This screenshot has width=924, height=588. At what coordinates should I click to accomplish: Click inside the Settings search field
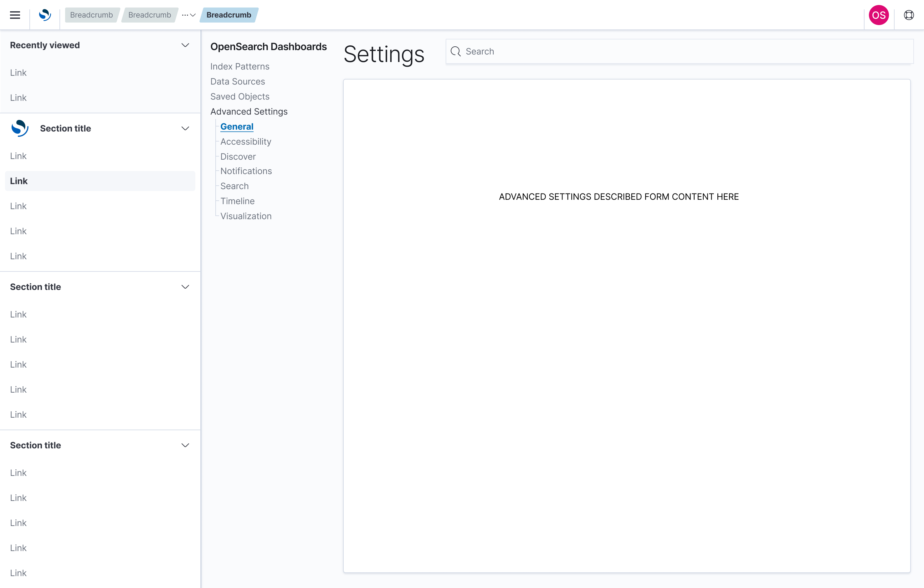pyautogui.click(x=652, y=51)
